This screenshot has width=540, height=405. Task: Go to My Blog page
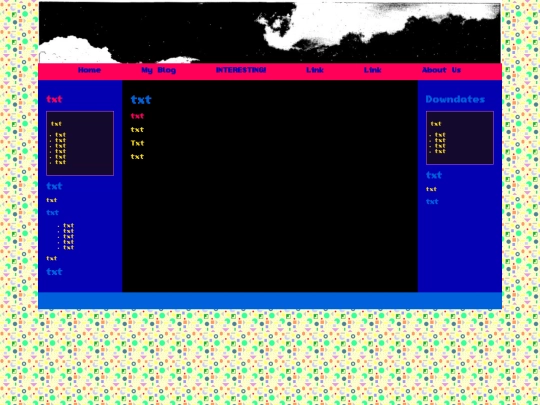(x=158, y=70)
